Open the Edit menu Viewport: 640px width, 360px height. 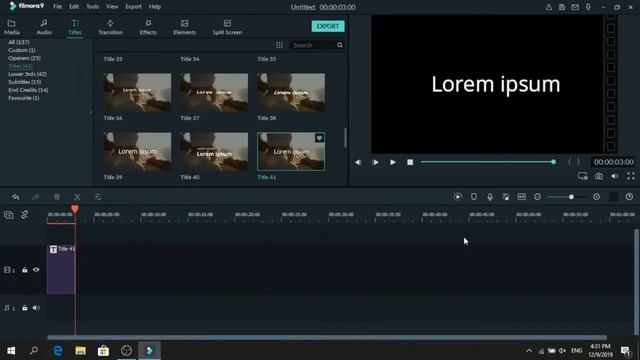coord(74,7)
